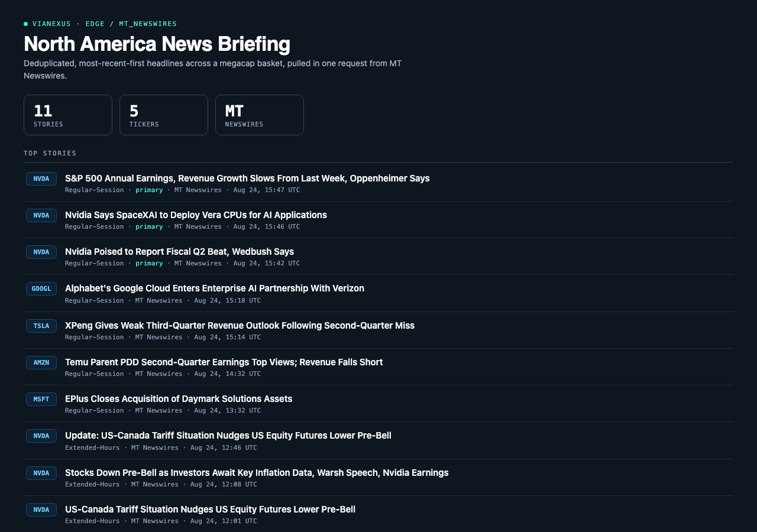
Task: Click the primary tag under the Wedbush story
Action: click(149, 264)
